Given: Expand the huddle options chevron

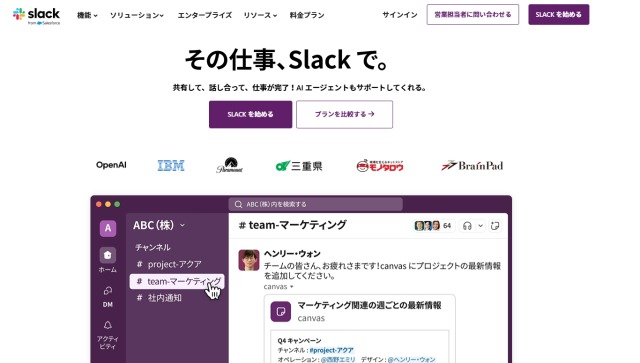Looking at the screenshot, I should click(480, 226).
